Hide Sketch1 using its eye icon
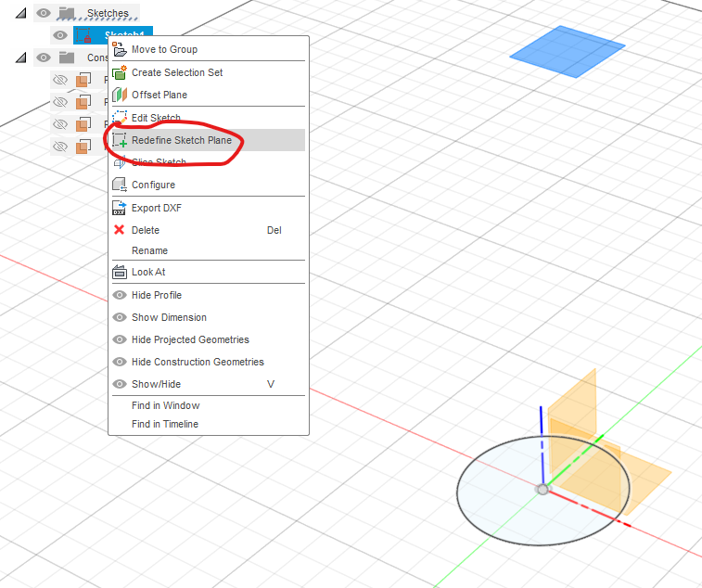The height and width of the screenshot is (588, 702). point(60,35)
